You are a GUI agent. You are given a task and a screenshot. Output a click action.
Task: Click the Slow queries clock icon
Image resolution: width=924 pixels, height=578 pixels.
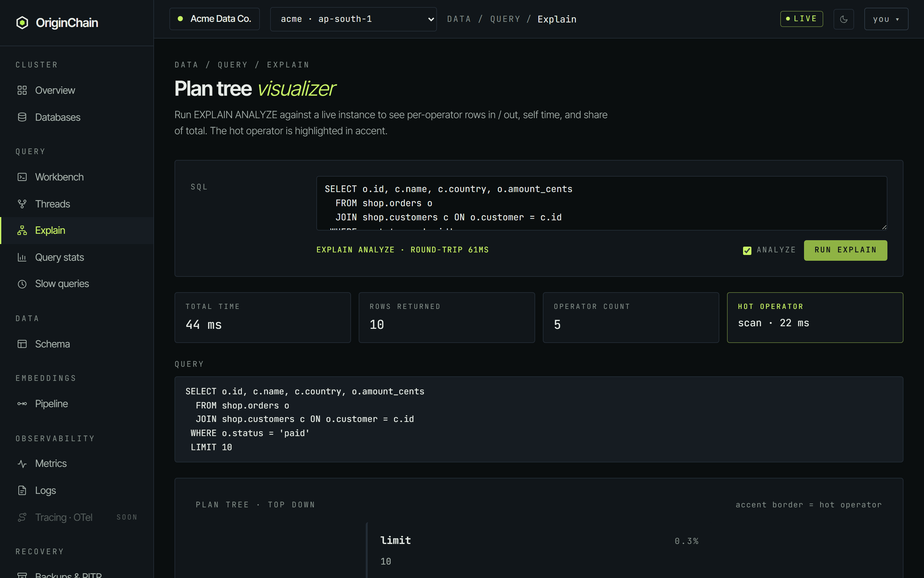tap(22, 284)
